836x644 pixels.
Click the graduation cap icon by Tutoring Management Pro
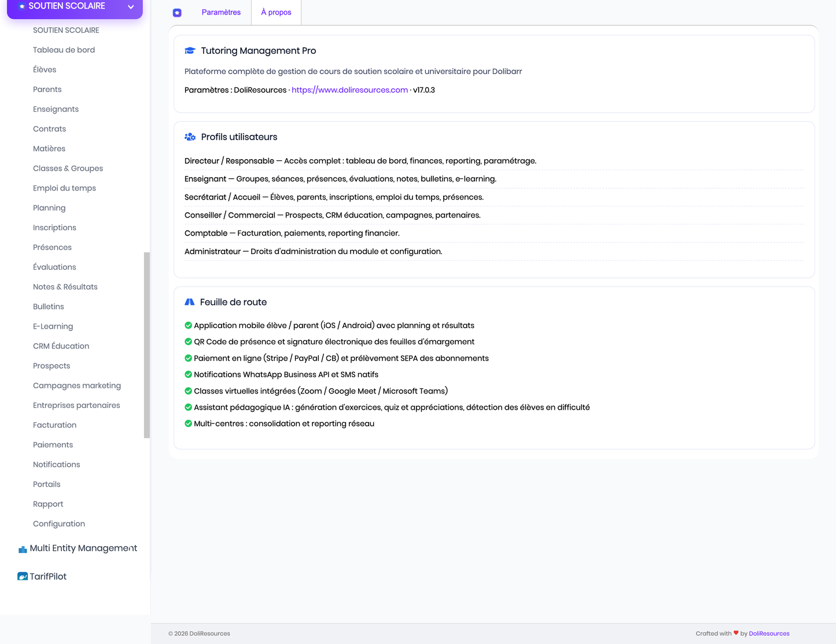(190, 51)
